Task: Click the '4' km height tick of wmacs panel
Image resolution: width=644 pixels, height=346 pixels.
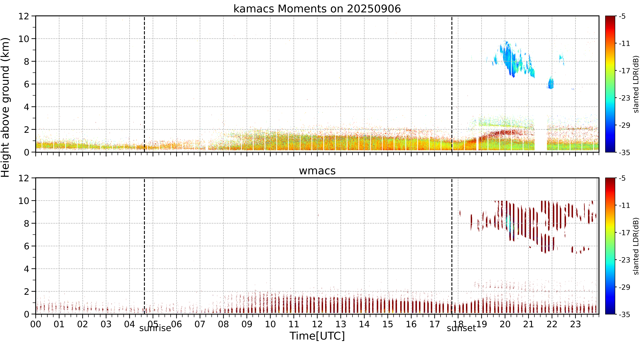Action: coord(26,269)
